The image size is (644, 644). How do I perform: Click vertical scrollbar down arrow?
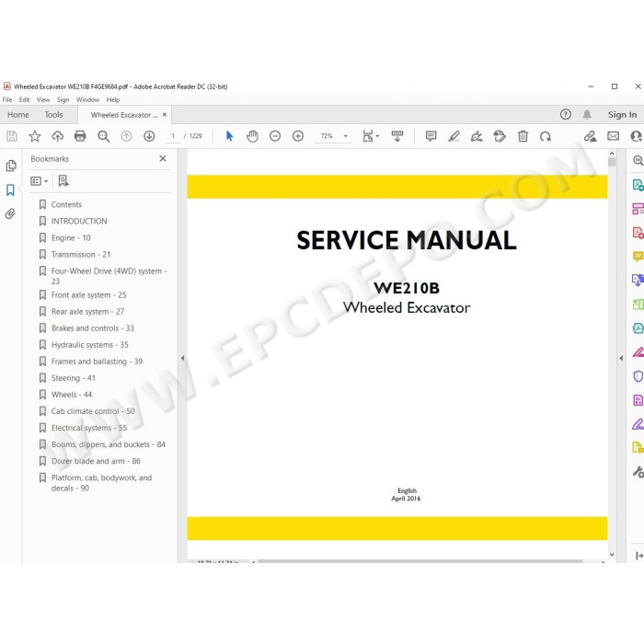point(612,555)
